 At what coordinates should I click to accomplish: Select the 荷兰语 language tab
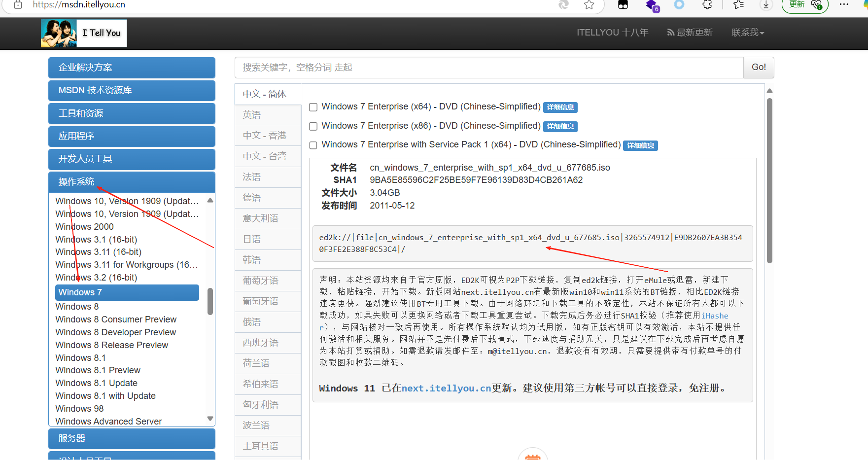(x=268, y=363)
